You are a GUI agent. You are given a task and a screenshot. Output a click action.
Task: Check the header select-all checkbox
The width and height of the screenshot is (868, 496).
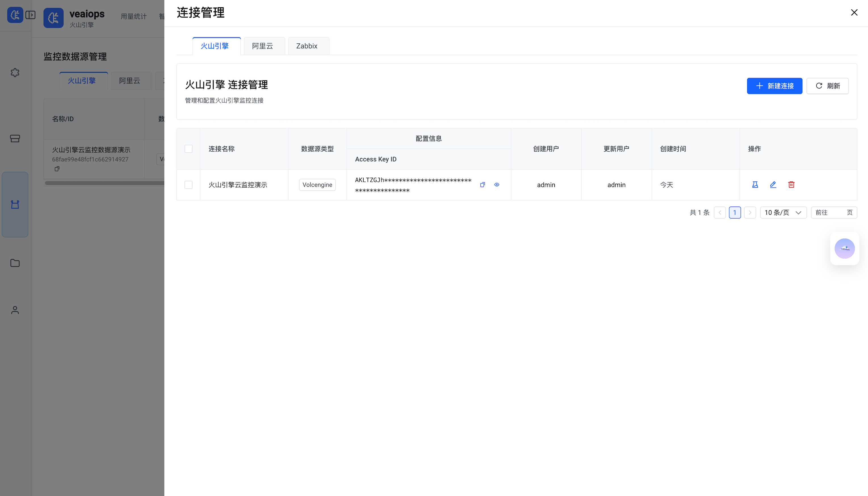(188, 148)
